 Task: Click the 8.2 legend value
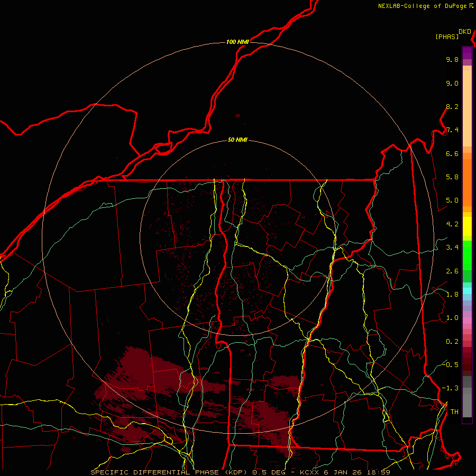point(452,106)
